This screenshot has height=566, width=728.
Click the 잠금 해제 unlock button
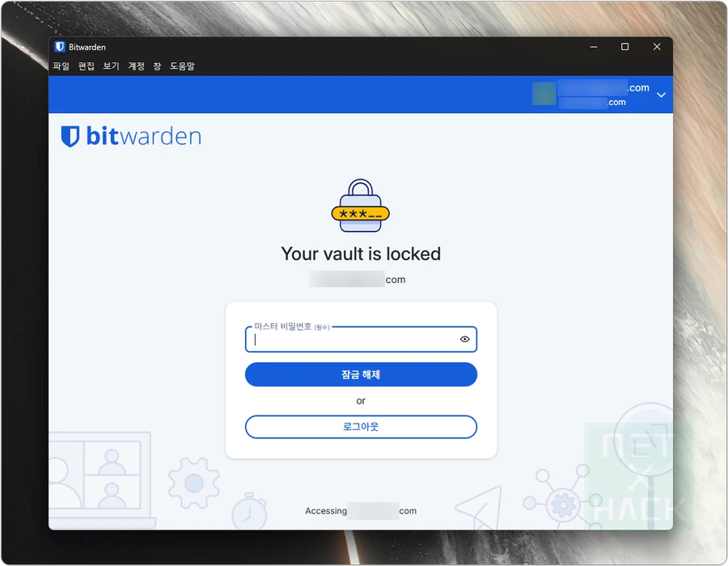click(x=361, y=374)
